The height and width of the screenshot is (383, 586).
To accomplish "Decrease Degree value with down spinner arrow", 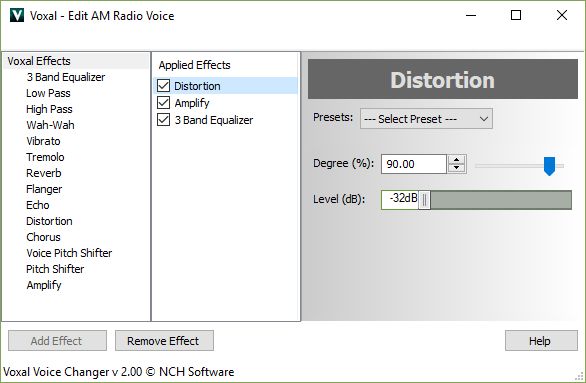I will click(456, 169).
